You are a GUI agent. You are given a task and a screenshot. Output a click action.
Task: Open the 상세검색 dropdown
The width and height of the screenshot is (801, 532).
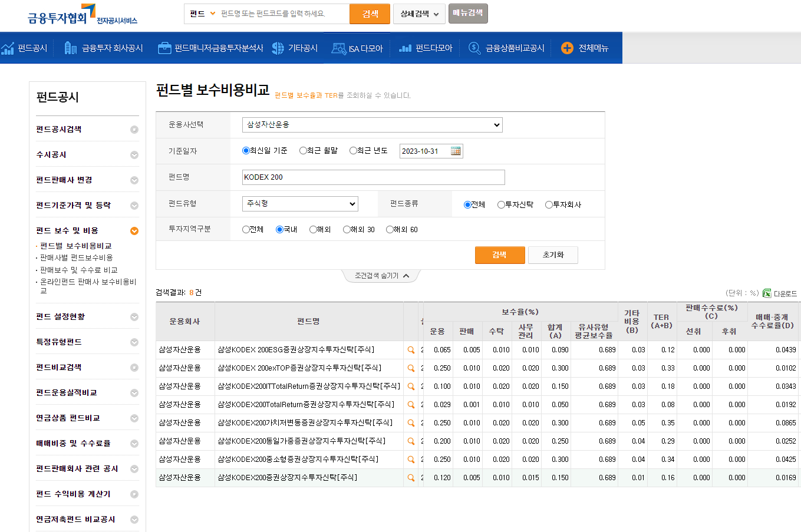(x=420, y=14)
